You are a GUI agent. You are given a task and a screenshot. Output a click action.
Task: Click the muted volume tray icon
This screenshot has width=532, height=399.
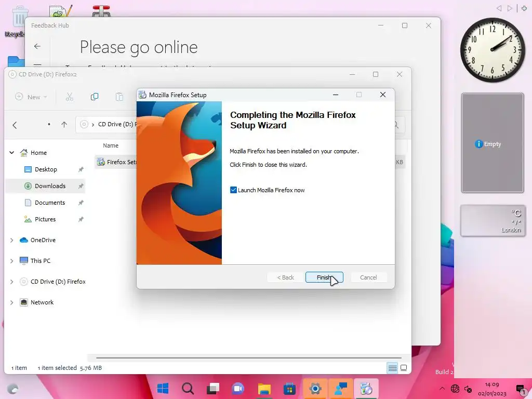click(468, 389)
